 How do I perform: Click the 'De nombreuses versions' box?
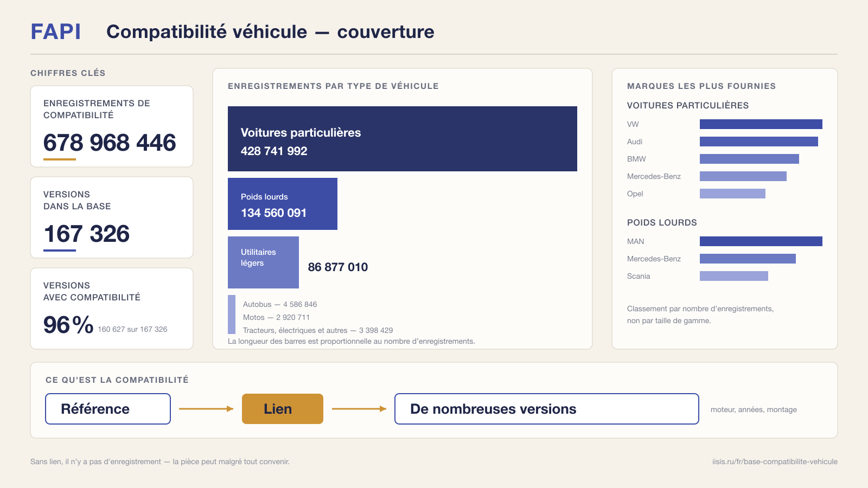click(x=547, y=409)
